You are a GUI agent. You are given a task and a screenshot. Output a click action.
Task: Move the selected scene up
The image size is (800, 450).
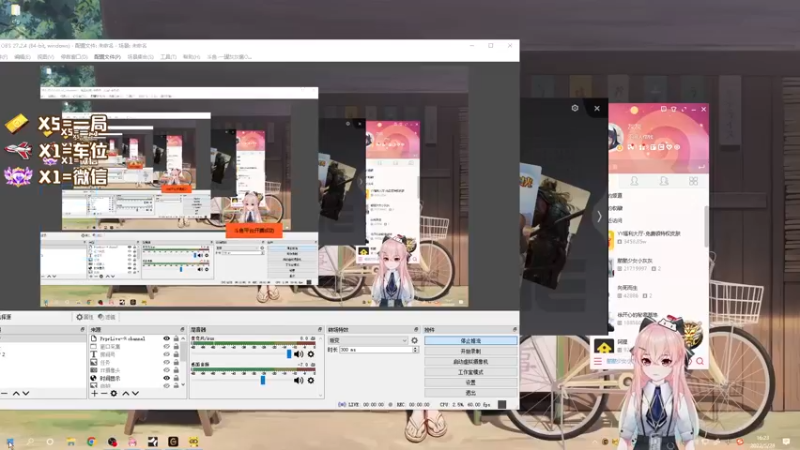click(16, 393)
